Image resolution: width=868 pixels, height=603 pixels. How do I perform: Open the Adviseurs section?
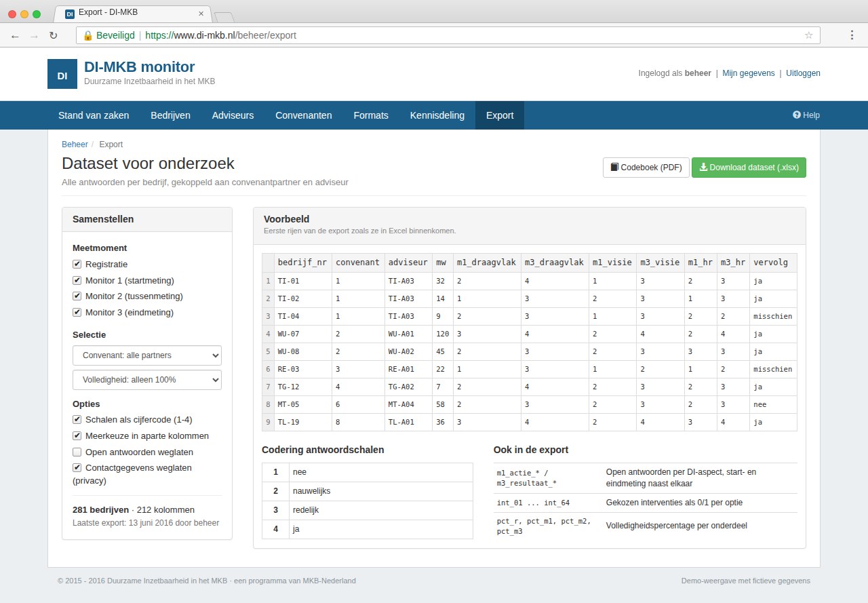(x=233, y=115)
